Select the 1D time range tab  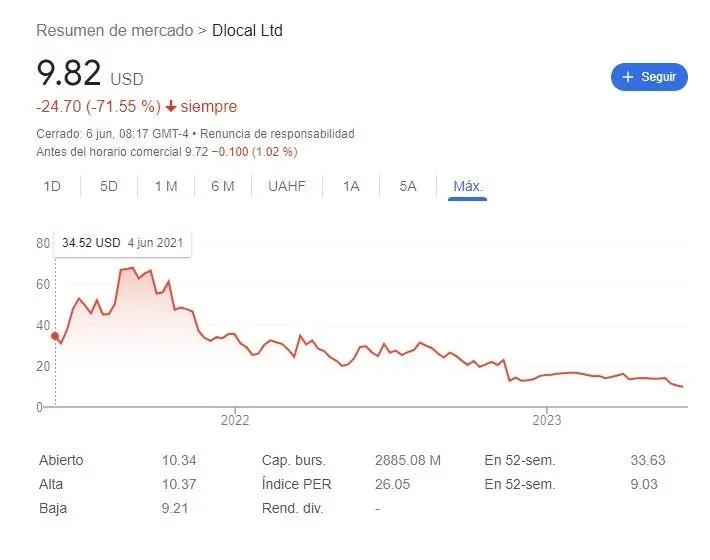pyautogui.click(x=52, y=186)
